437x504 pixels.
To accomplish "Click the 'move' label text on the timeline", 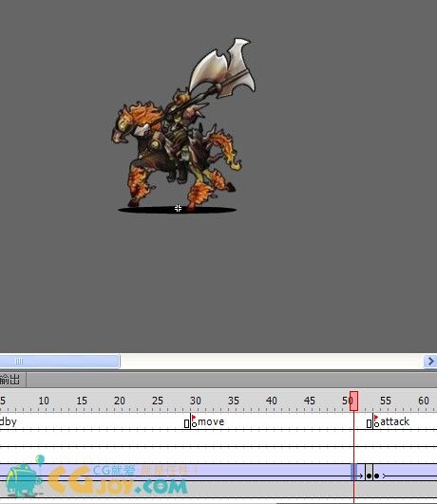I will tap(211, 421).
